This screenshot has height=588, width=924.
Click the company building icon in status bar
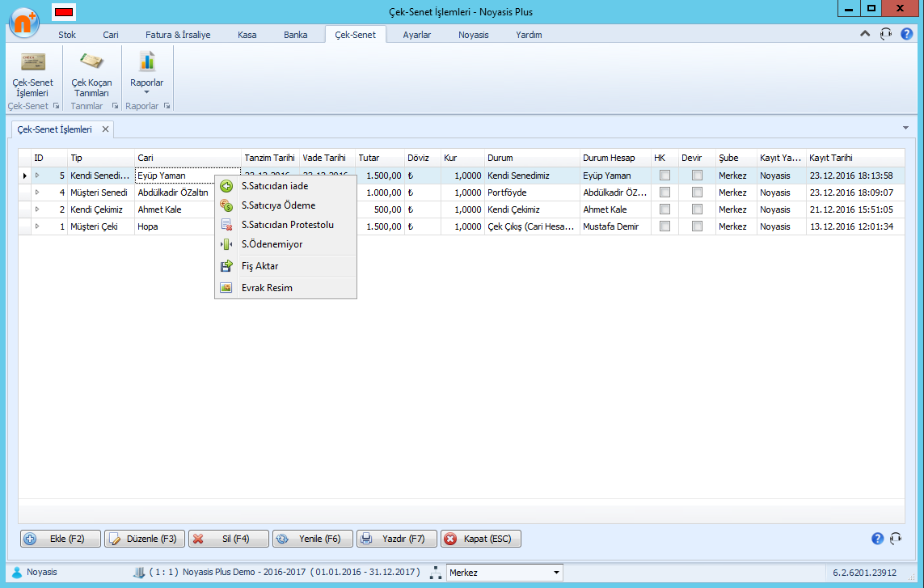(140, 572)
